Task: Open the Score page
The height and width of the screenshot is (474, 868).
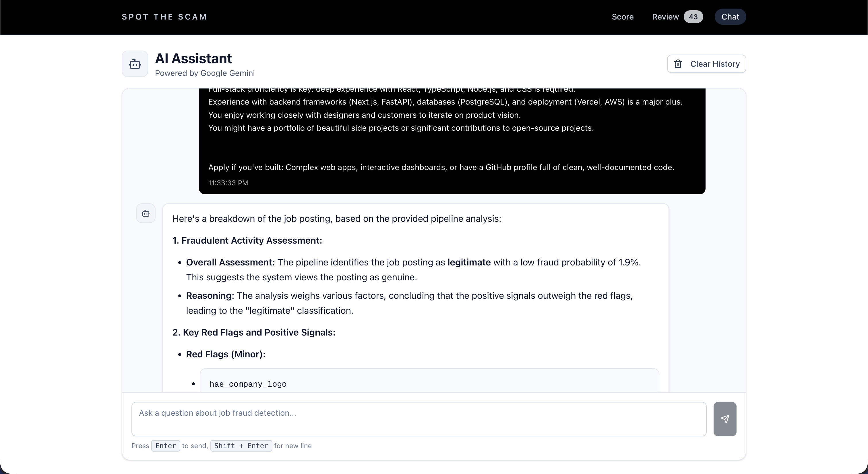Action: (622, 17)
